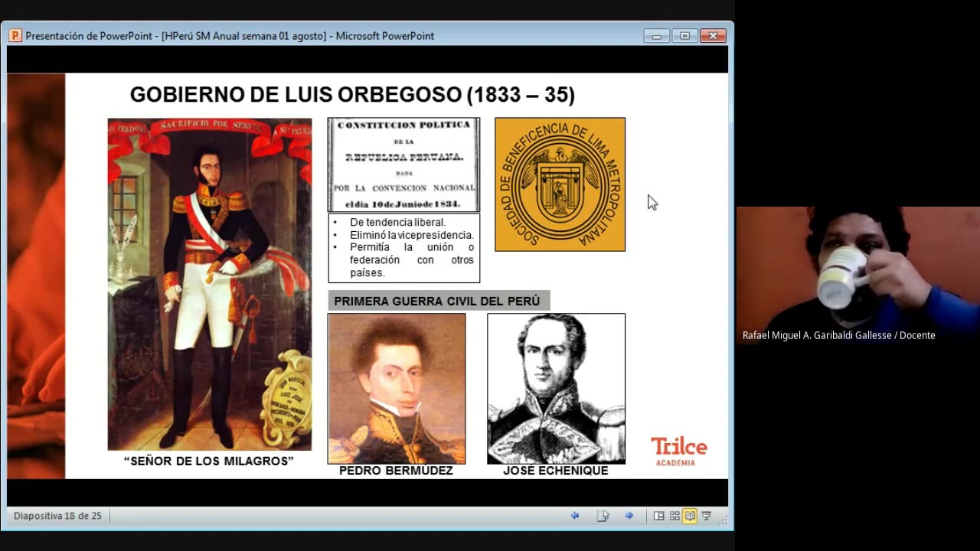Click the Trilce Academia logo
This screenshot has height=551, width=980.
(x=679, y=452)
